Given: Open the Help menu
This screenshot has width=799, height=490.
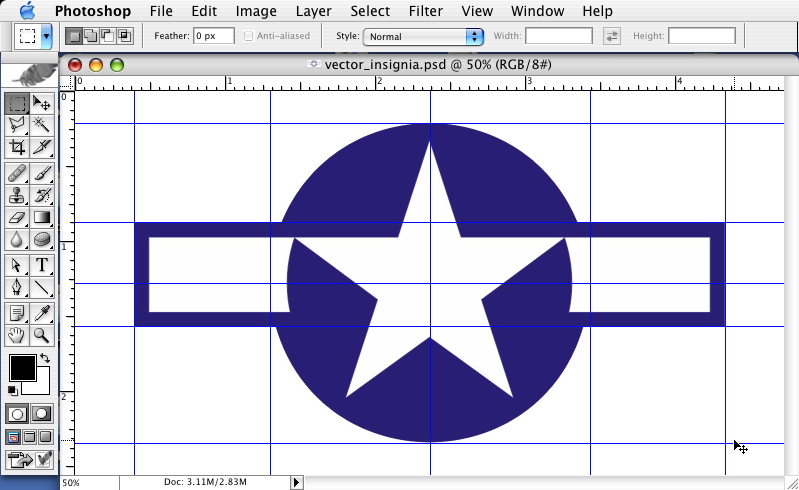Looking at the screenshot, I should coord(597,11).
